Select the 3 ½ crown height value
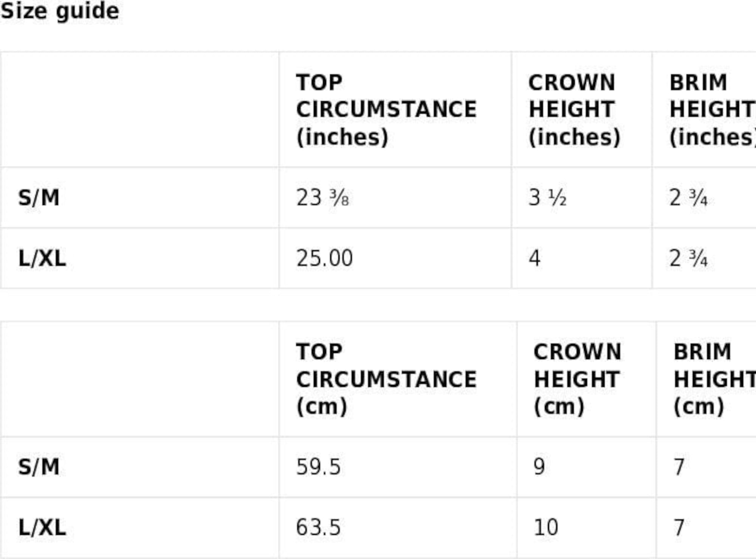 (547, 198)
